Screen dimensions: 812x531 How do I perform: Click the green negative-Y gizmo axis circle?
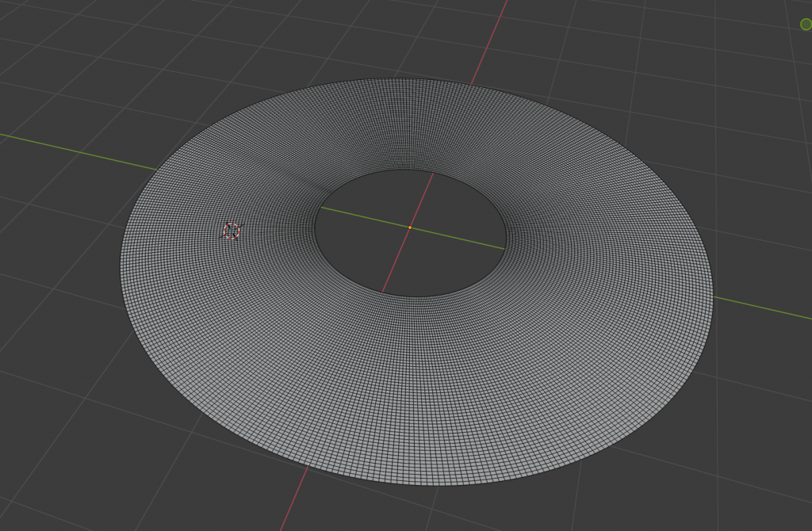point(806,25)
